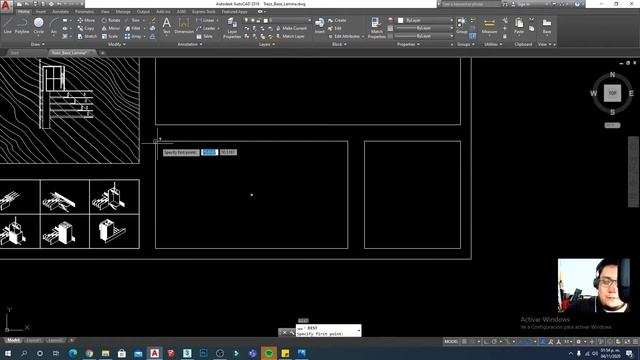
Task: Click Match Layer button
Action: (x=290, y=36)
